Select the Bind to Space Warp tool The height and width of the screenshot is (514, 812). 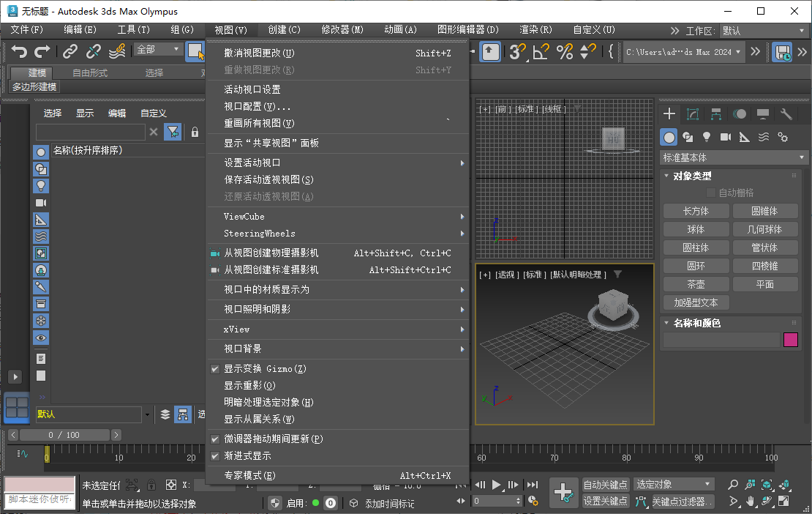[117, 51]
